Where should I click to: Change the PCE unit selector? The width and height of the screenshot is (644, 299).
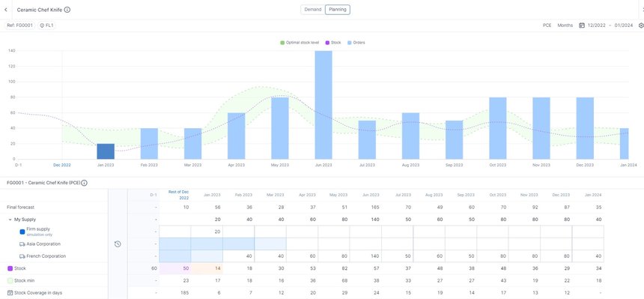(547, 25)
